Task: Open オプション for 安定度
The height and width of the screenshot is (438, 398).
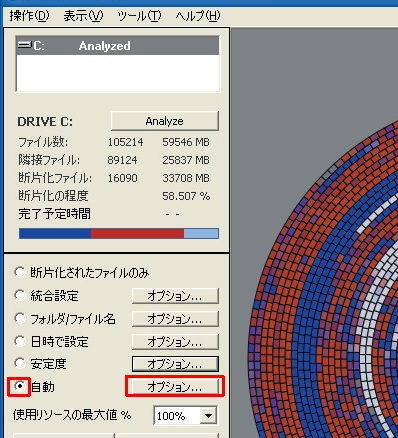Action: [175, 364]
